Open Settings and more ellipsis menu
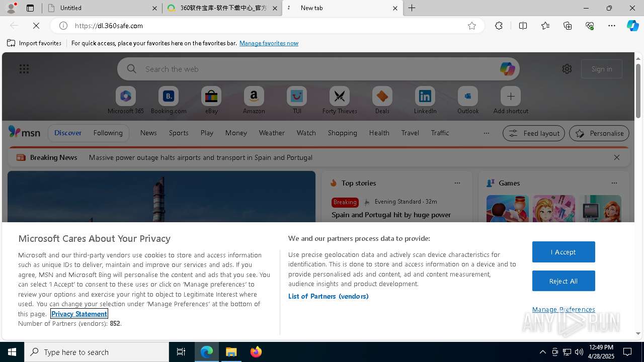644x362 pixels. [612, 26]
